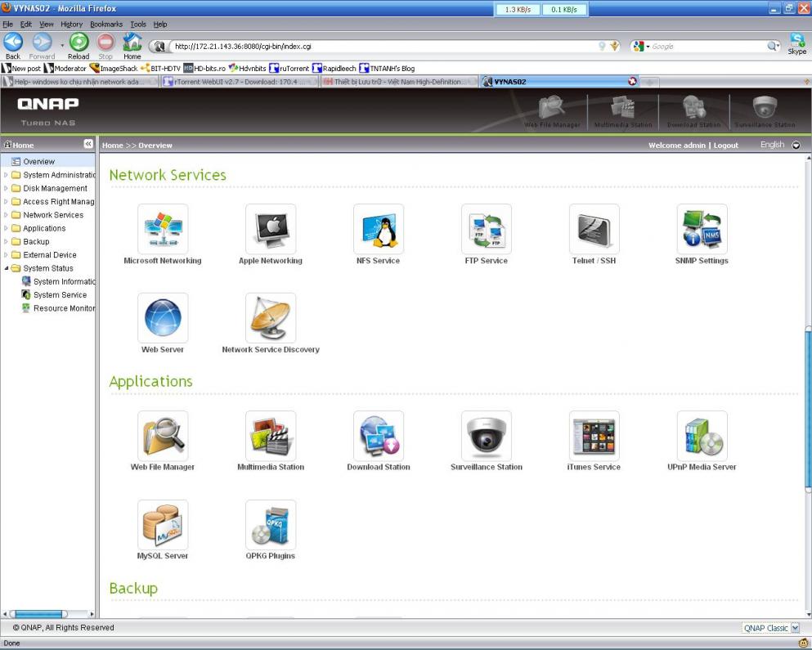The width and height of the screenshot is (812, 650).
Task: Open UPnP Media Server settings
Action: 702,436
